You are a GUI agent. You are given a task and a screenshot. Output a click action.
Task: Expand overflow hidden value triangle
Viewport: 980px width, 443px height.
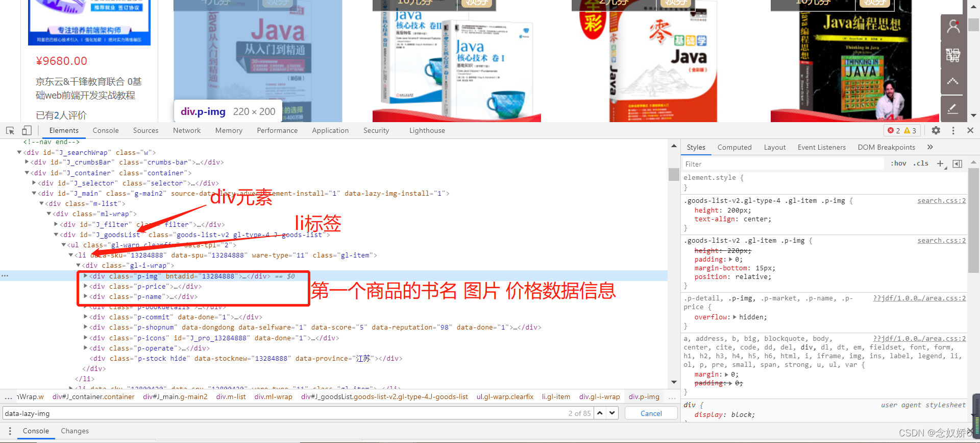(735, 317)
